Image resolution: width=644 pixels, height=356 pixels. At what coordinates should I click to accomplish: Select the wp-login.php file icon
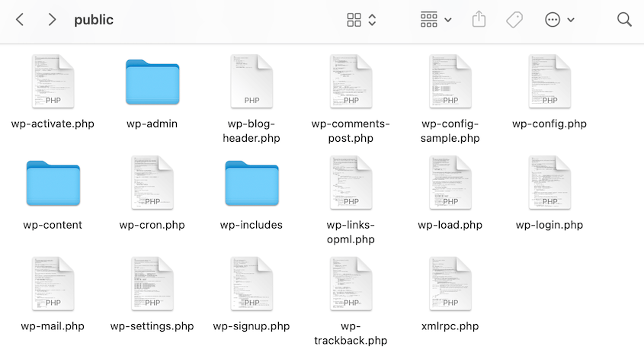pos(550,182)
